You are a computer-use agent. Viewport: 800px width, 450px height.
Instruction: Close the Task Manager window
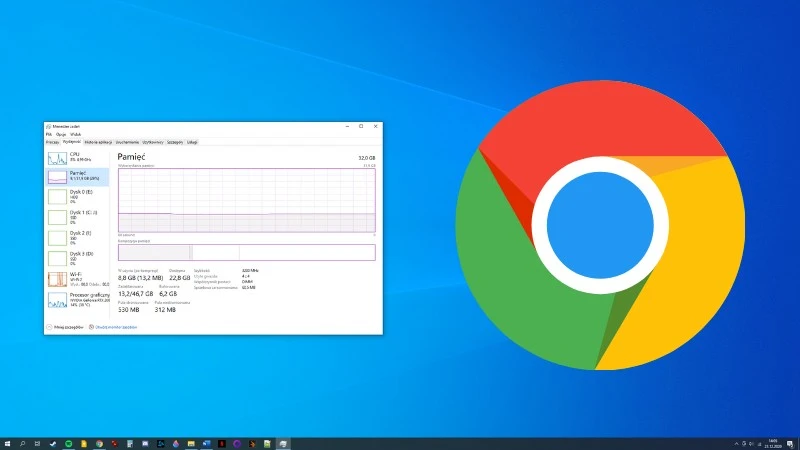[376, 127]
